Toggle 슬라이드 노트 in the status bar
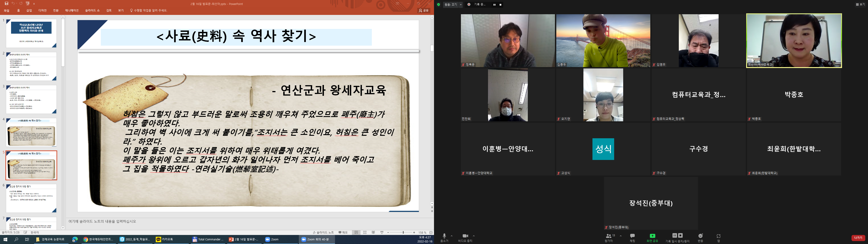This screenshot has height=244, width=868. tap(323, 232)
